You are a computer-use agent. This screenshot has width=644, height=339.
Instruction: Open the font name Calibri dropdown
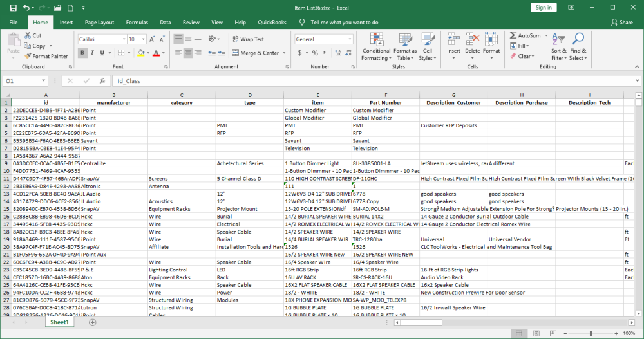[124, 39]
